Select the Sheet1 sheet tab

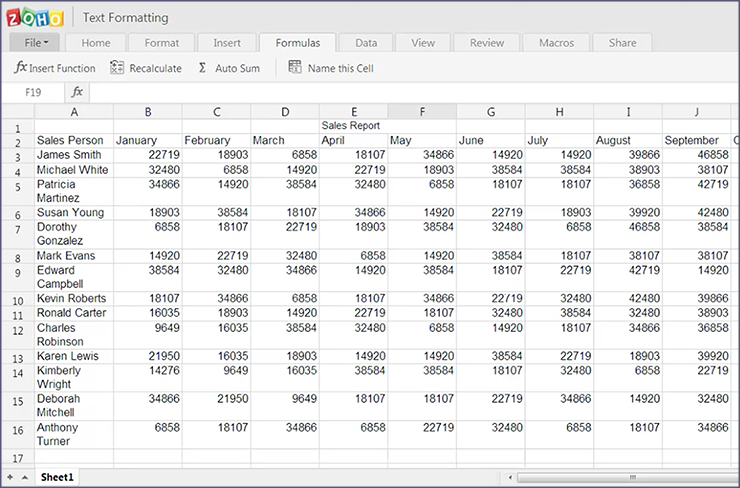coord(57,478)
